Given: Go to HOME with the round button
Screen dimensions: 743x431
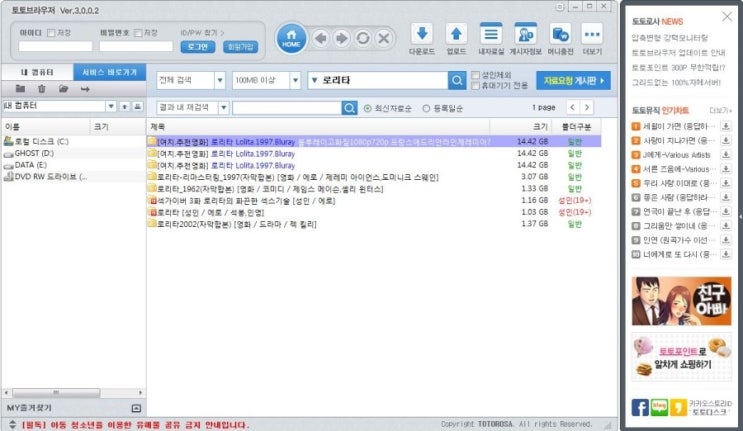Looking at the screenshot, I should pos(291,38).
